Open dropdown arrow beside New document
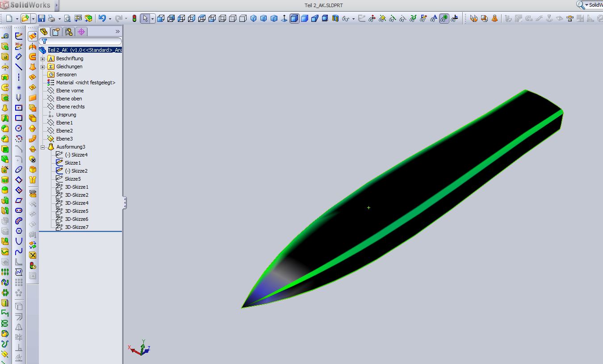The height and width of the screenshot is (364, 603). (x=17, y=18)
